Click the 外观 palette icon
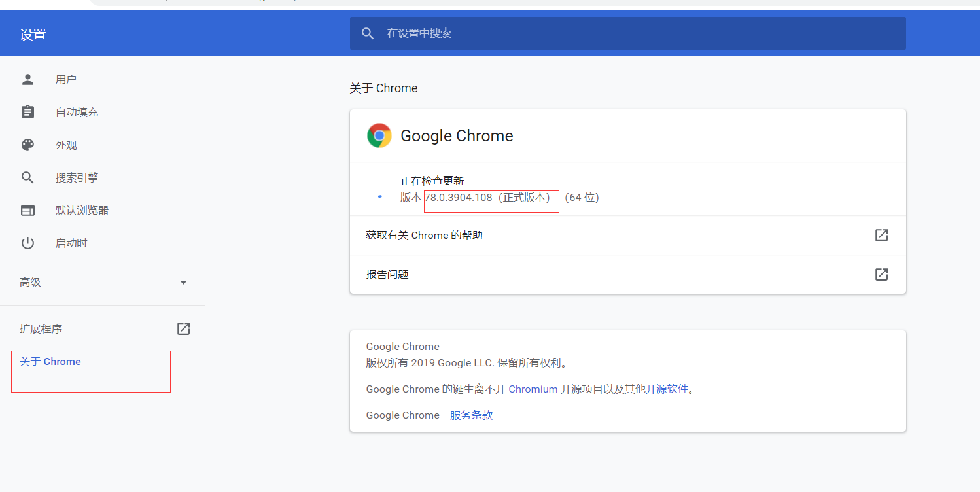 tap(27, 145)
